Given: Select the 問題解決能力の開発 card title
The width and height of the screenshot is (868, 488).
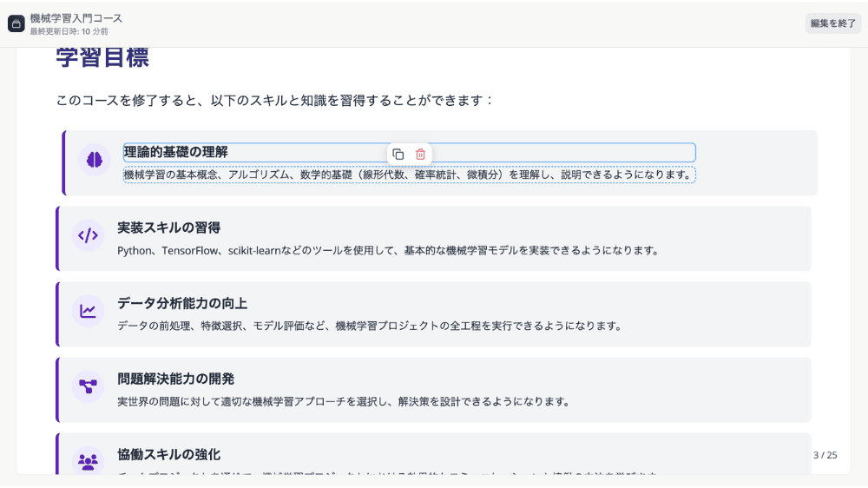Looking at the screenshot, I should point(176,379).
